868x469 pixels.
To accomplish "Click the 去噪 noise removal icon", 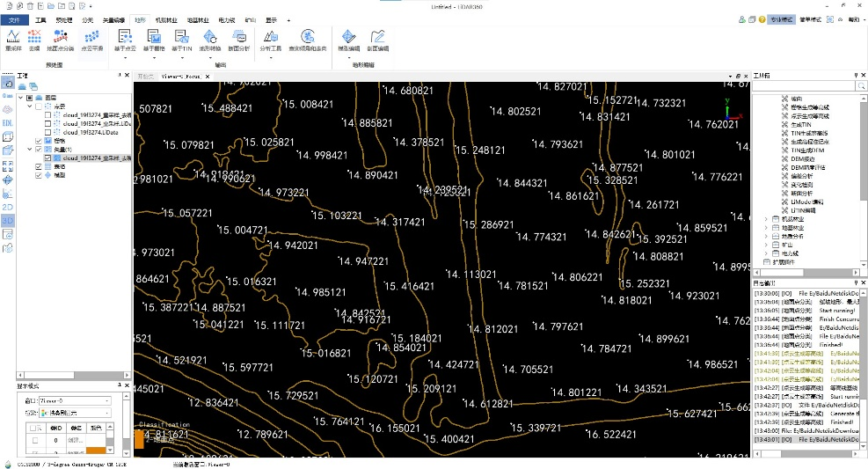I will tap(34, 37).
